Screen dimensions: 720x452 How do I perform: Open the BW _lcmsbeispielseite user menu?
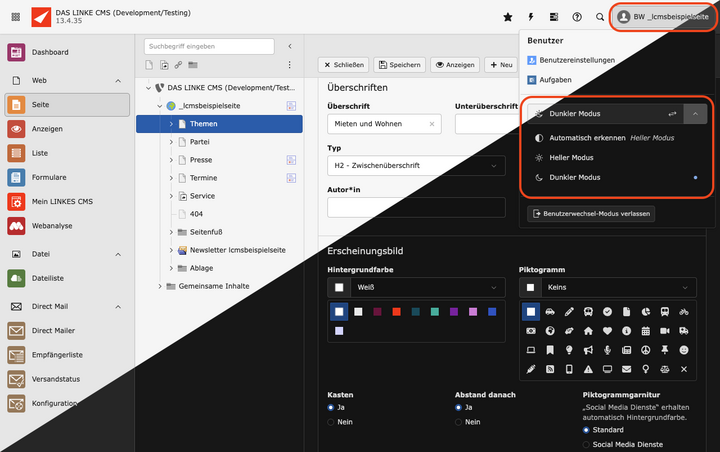663,17
